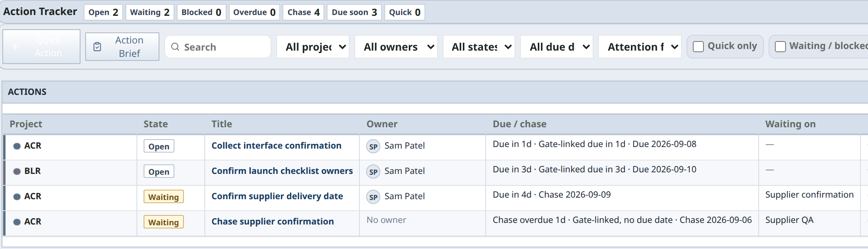Click the magnifier icon in Search

[175, 47]
